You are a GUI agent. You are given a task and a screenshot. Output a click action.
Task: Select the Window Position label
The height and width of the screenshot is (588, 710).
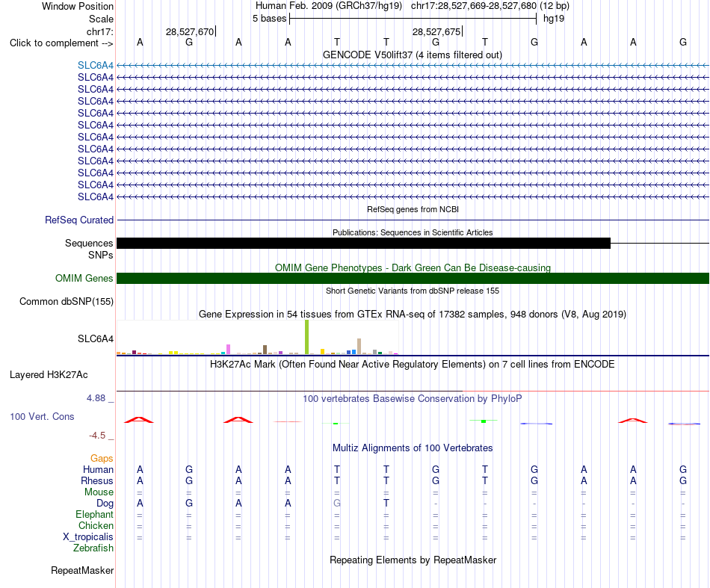click(78, 6)
